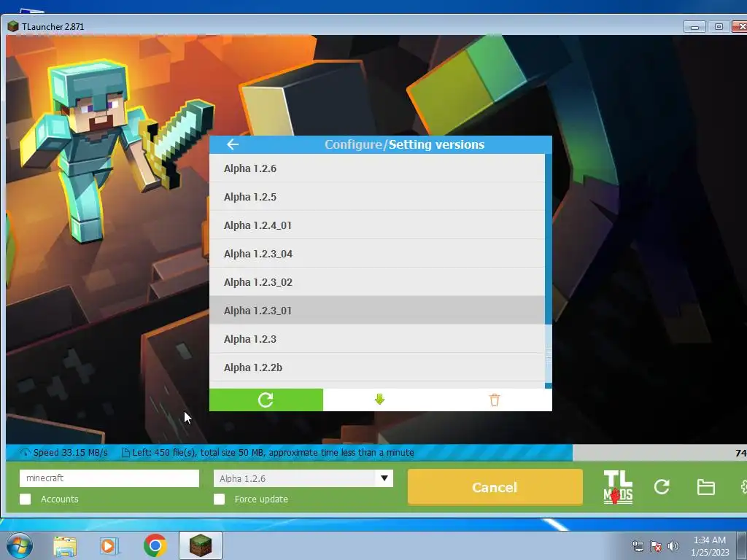
Task: Click the Left: 450 file(s) status text
Action: pyautogui.click(x=273, y=452)
